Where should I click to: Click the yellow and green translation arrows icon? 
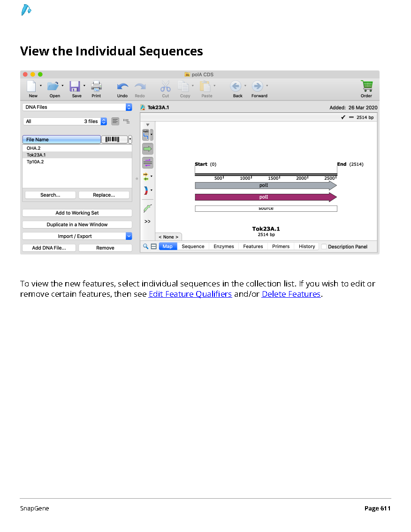click(x=146, y=177)
